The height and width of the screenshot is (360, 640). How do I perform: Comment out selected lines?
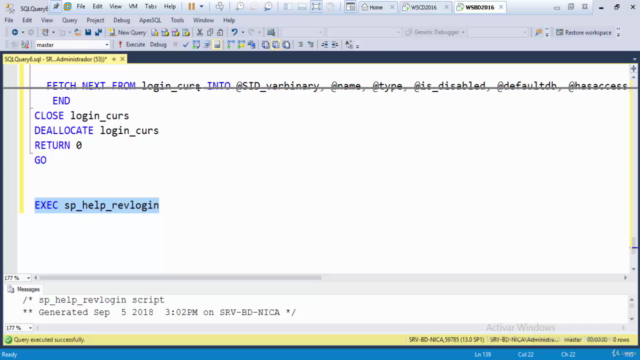pyautogui.click(x=300, y=45)
